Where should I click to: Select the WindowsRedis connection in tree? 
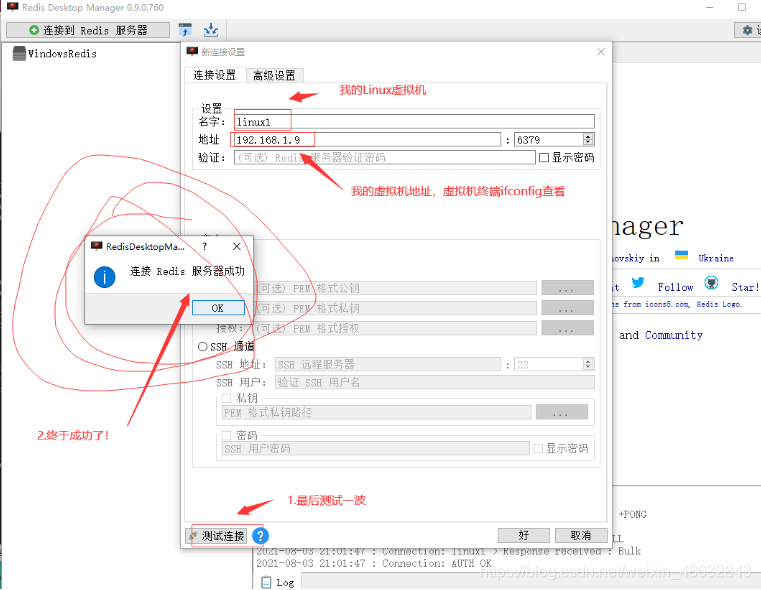(55, 53)
